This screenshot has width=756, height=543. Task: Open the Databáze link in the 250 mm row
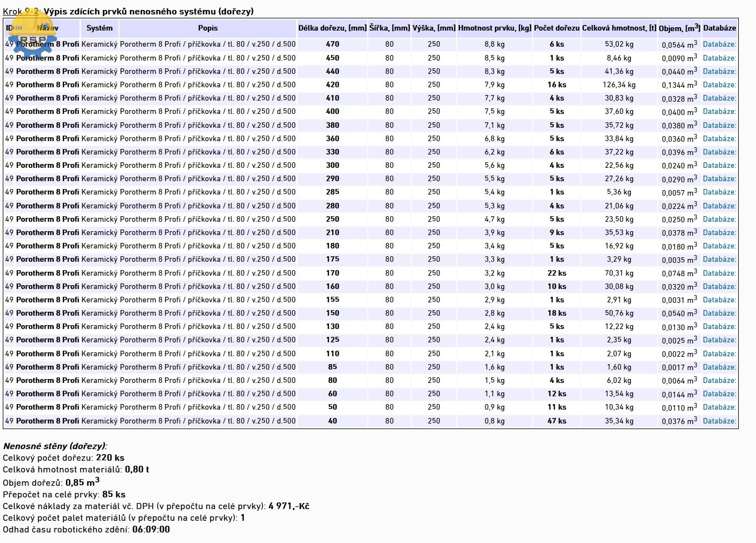click(x=719, y=219)
